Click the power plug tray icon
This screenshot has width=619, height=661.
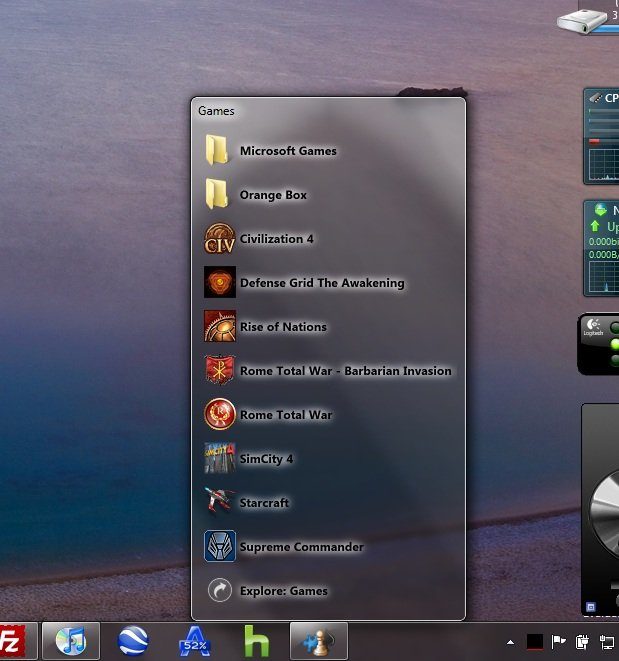tap(582, 642)
